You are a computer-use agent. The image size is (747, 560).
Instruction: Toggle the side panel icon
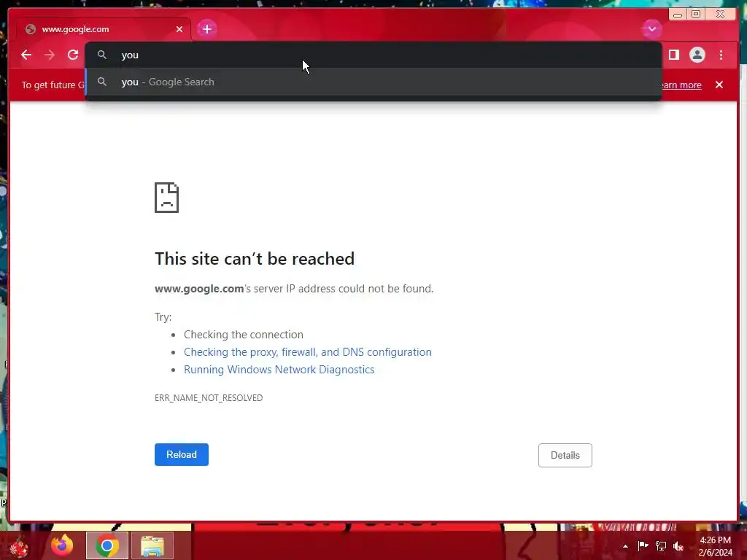[673, 55]
